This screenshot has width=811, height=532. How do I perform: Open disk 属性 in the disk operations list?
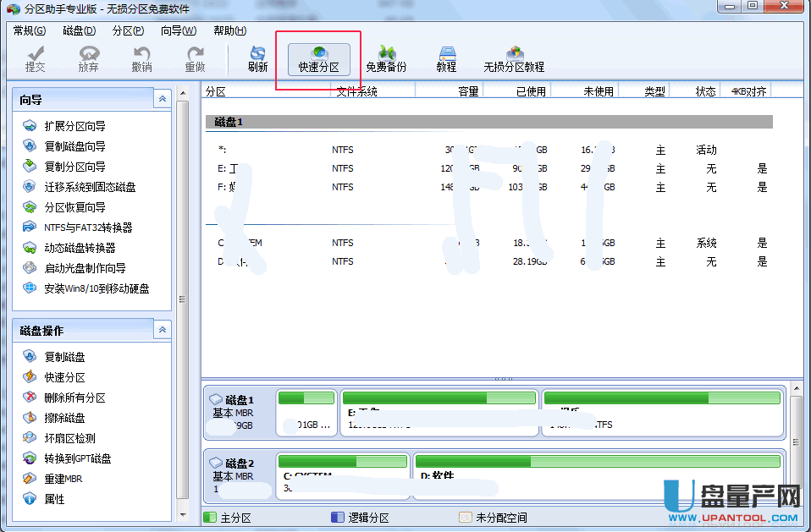44,499
